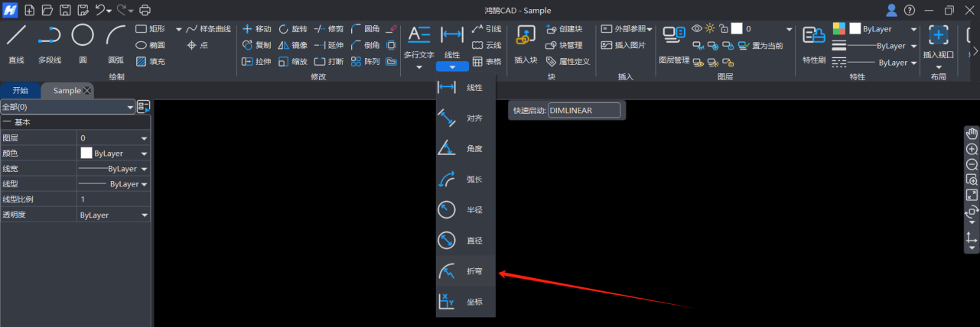Open the 线型 linetype dropdown in properties panel
This screenshot has height=327, width=980.
pos(144,184)
